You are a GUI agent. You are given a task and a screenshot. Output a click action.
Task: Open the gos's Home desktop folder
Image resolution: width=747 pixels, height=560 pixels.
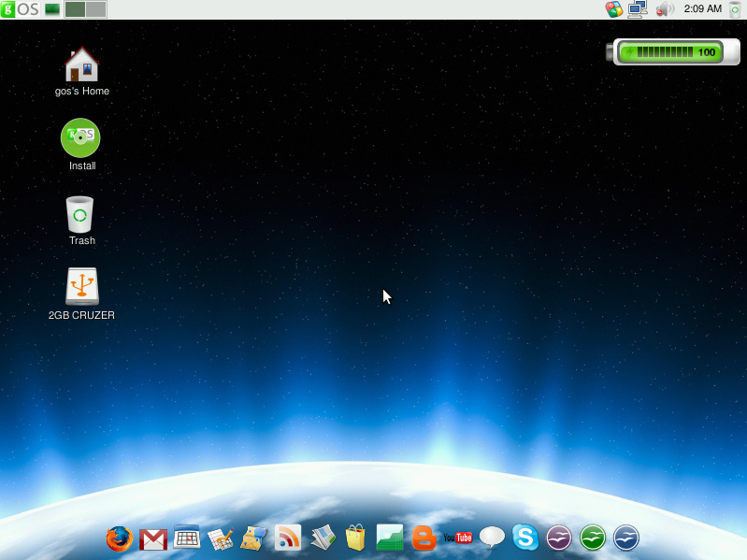click(82, 71)
